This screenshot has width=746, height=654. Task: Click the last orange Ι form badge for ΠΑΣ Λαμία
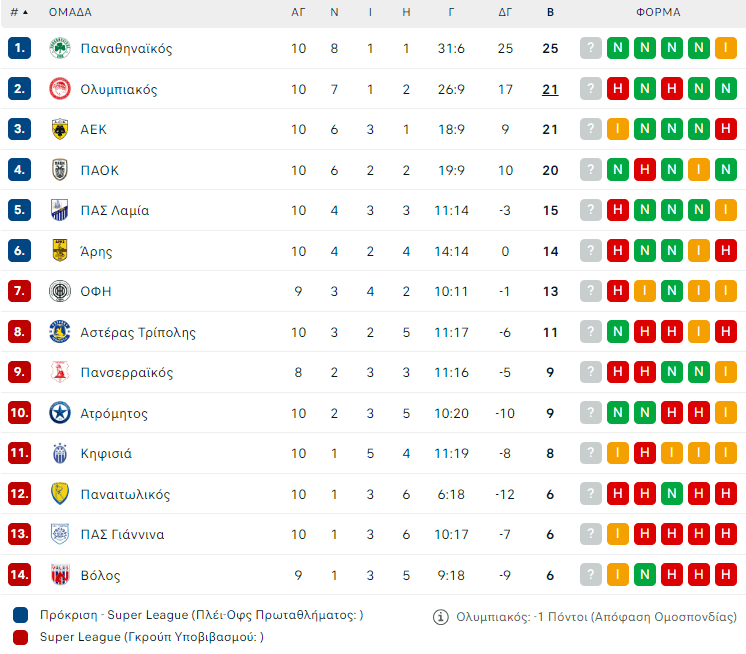pos(726,210)
